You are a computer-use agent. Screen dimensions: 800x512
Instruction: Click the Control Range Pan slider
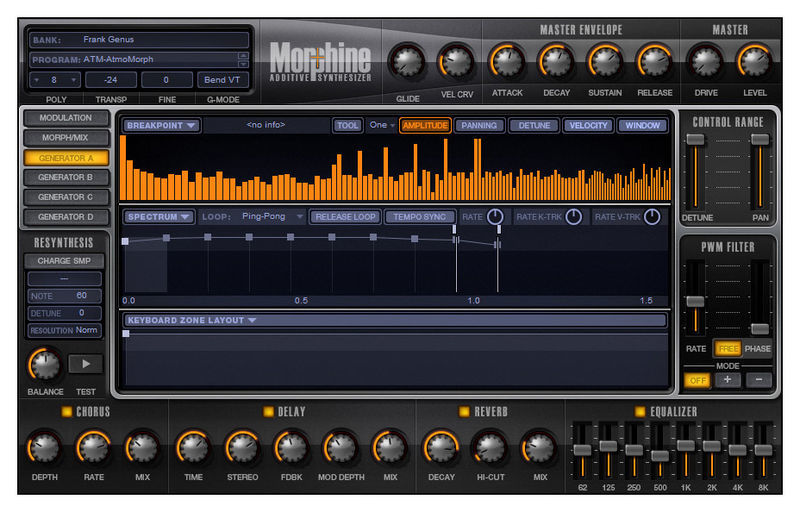click(x=760, y=139)
